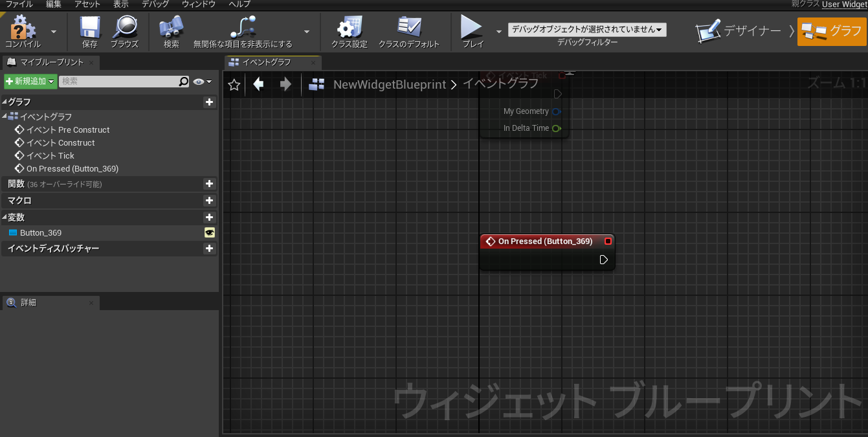Viewport: 868px width, 437px height.
Task: Click the green 新規追加 button
Action: tap(30, 82)
